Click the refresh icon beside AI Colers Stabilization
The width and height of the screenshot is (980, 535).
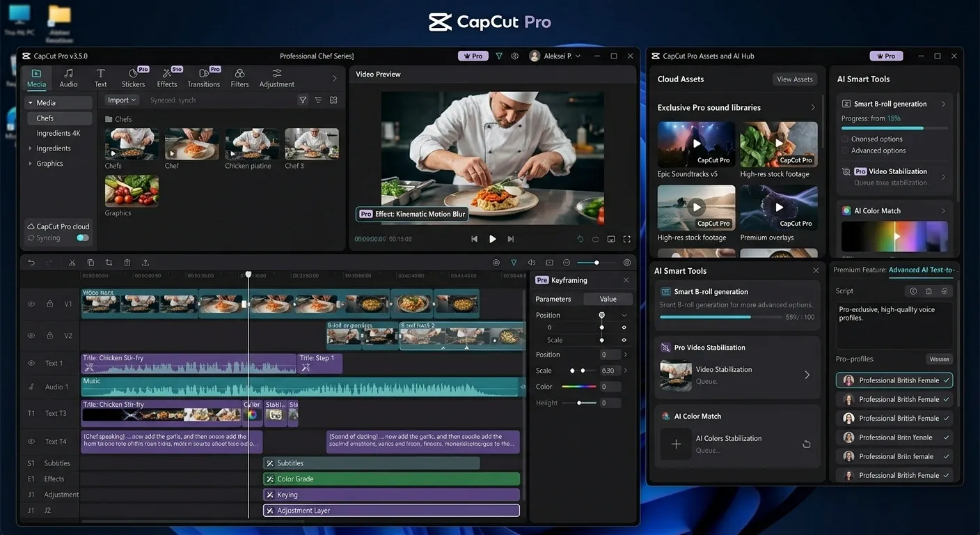point(807,444)
